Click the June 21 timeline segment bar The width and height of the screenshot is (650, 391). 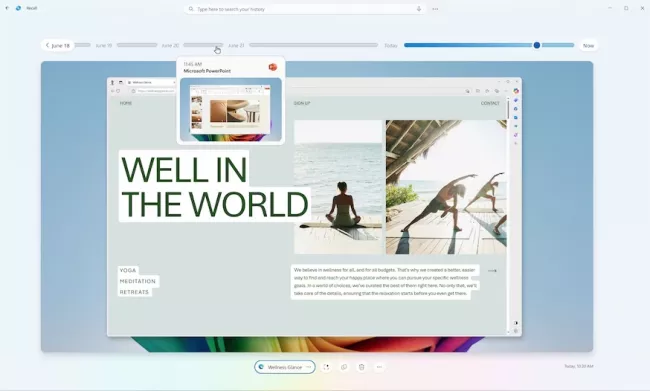click(x=313, y=45)
